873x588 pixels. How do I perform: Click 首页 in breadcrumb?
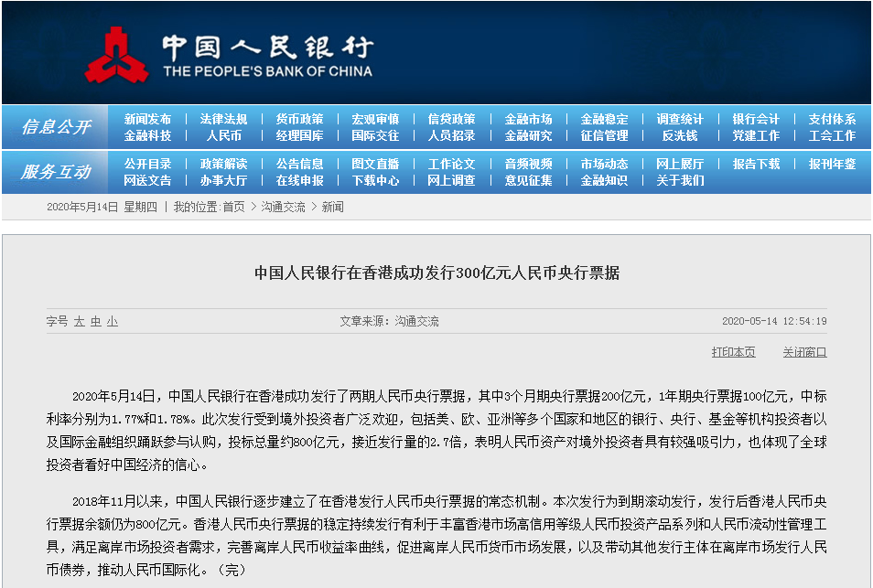pos(234,207)
